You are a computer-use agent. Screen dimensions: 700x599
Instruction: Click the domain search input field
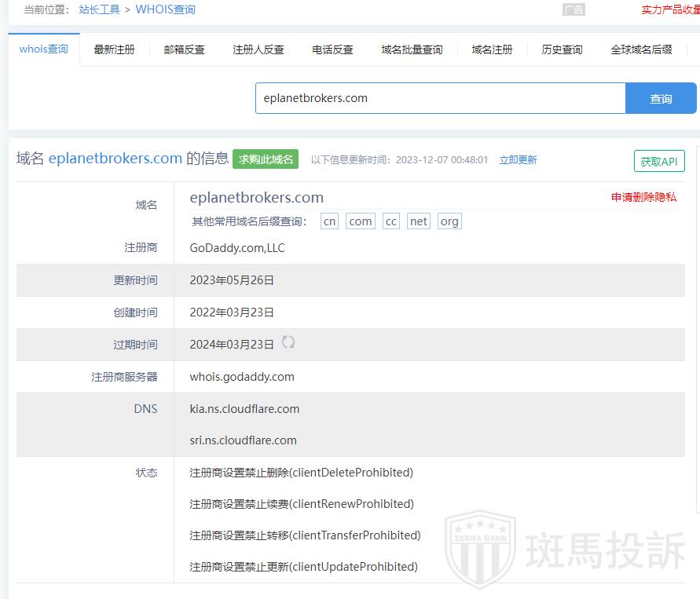440,98
